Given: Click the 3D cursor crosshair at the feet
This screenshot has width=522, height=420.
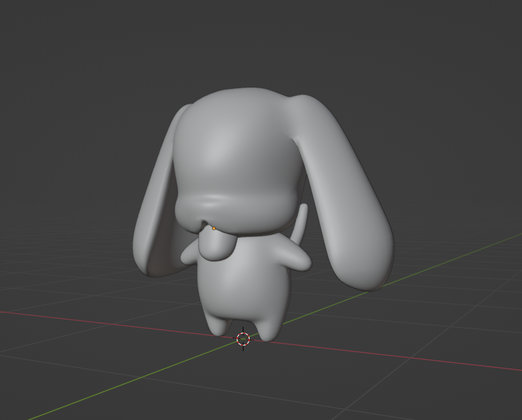Looking at the screenshot, I should click(x=243, y=339).
